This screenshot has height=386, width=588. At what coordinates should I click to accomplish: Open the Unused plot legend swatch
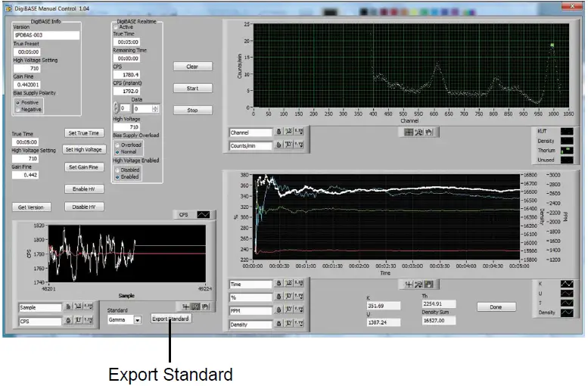point(567,160)
